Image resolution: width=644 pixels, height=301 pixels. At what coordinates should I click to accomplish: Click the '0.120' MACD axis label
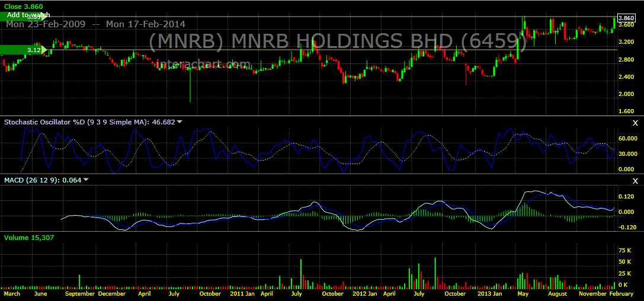pos(627,197)
